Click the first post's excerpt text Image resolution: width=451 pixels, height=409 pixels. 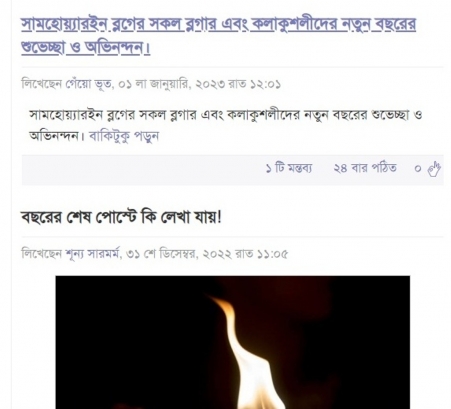click(226, 125)
